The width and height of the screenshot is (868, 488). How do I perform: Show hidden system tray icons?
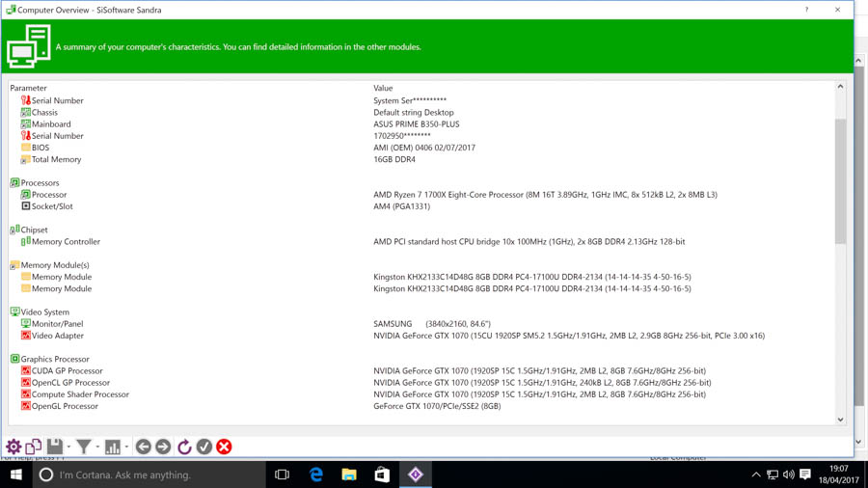(x=755, y=474)
